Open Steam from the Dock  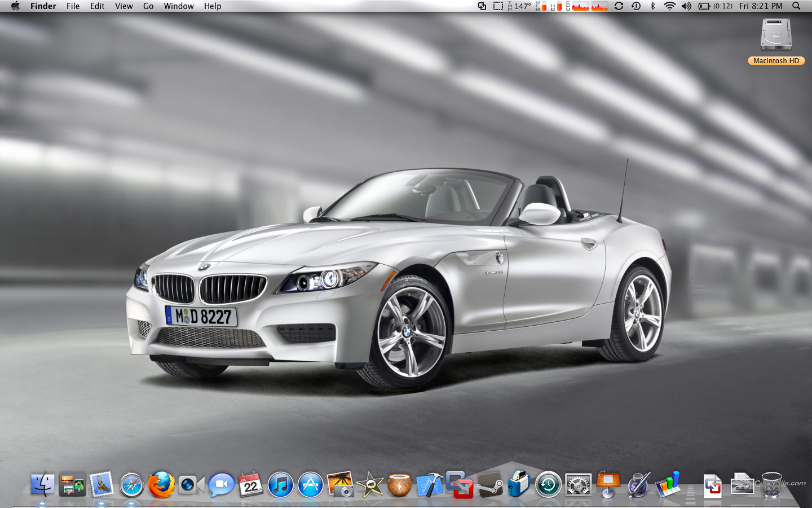pyautogui.click(x=489, y=485)
